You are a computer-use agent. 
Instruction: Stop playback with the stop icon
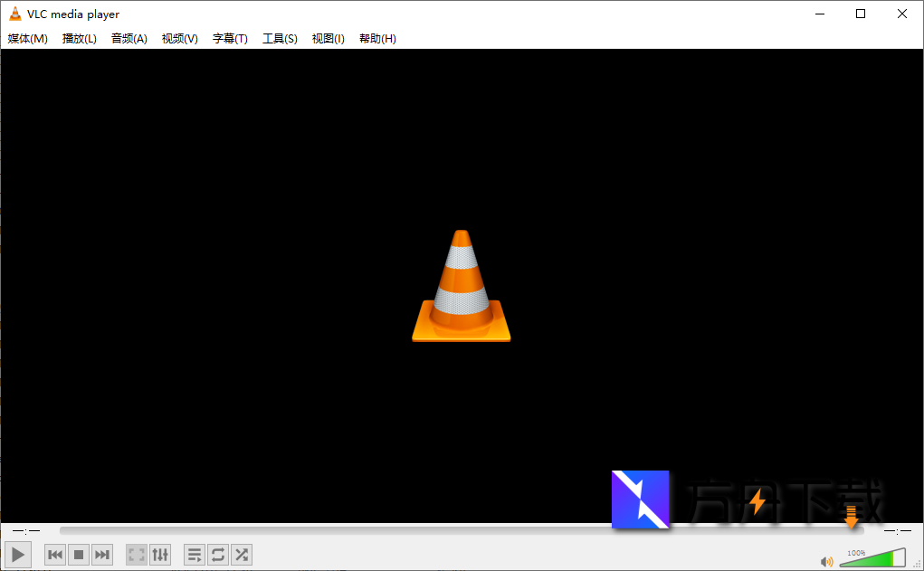[78, 554]
